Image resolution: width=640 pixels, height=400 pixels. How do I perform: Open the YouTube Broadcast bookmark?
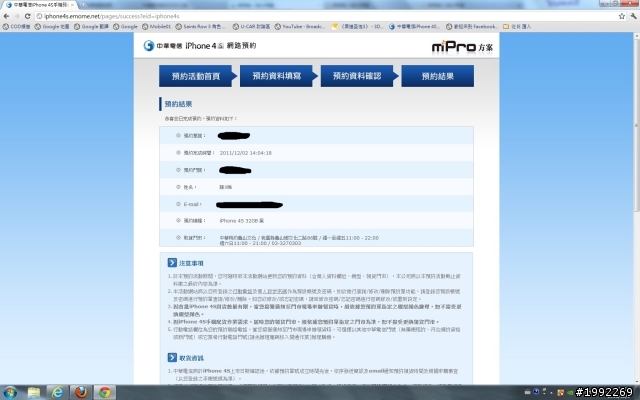pyautogui.click(x=300, y=27)
